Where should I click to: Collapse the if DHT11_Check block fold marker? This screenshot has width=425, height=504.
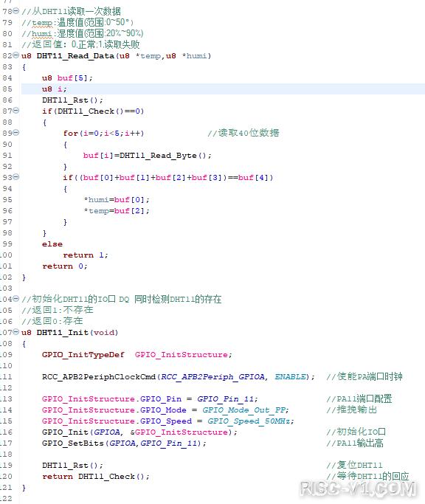pyautogui.click(x=15, y=110)
